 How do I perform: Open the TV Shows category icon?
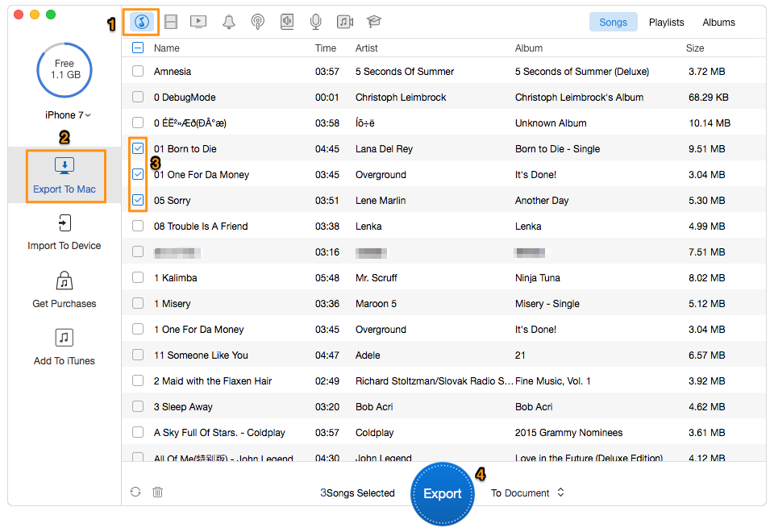point(198,22)
